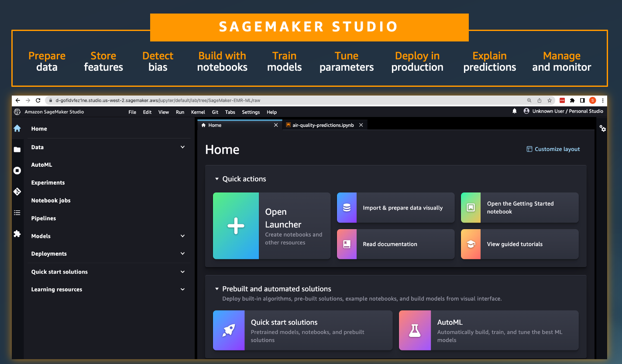Open the Settings menu
The width and height of the screenshot is (622, 364).
[x=251, y=112]
